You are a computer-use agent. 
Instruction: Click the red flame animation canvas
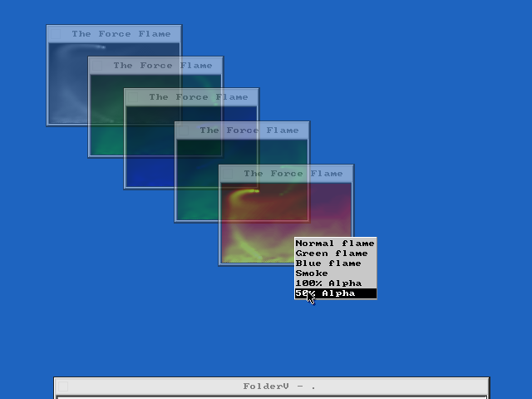point(286,223)
